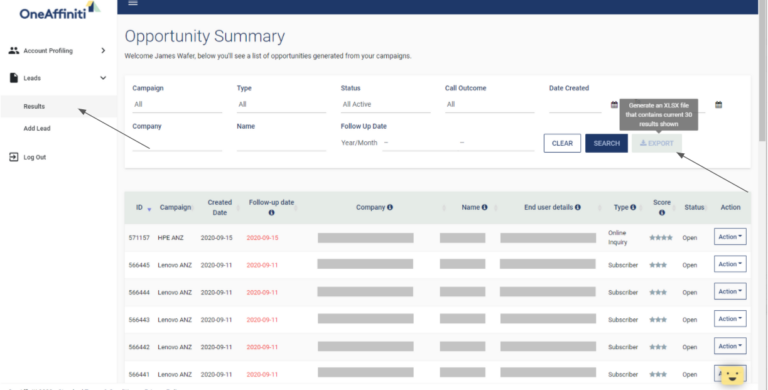Click lead ID 566442
768x390 pixels.
[138, 347]
